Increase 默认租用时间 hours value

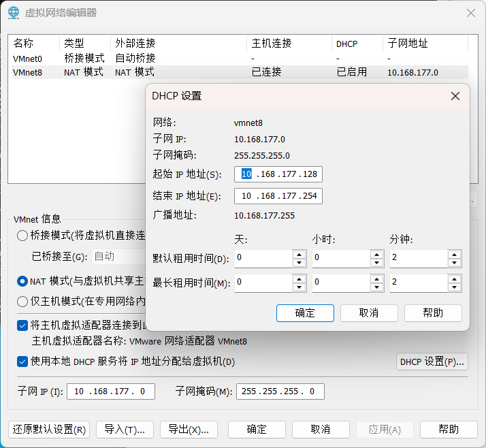[376, 255]
